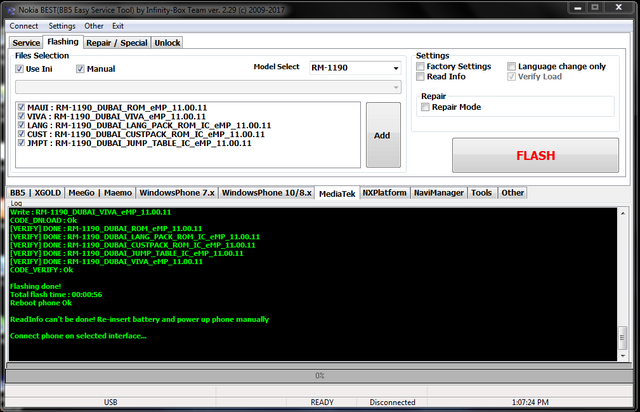
Task: Click the Add button
Action: tap(383, 135)
